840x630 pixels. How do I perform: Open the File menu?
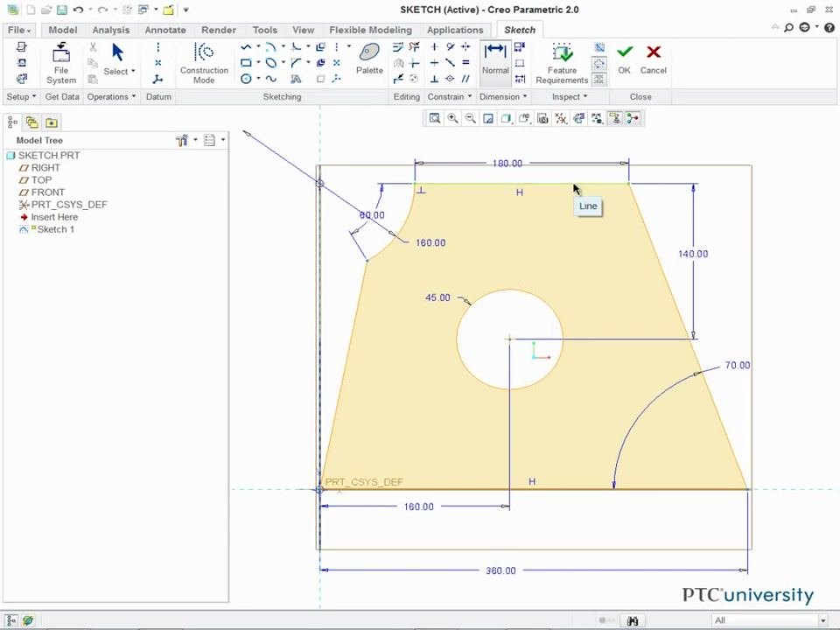click(19, 30)
